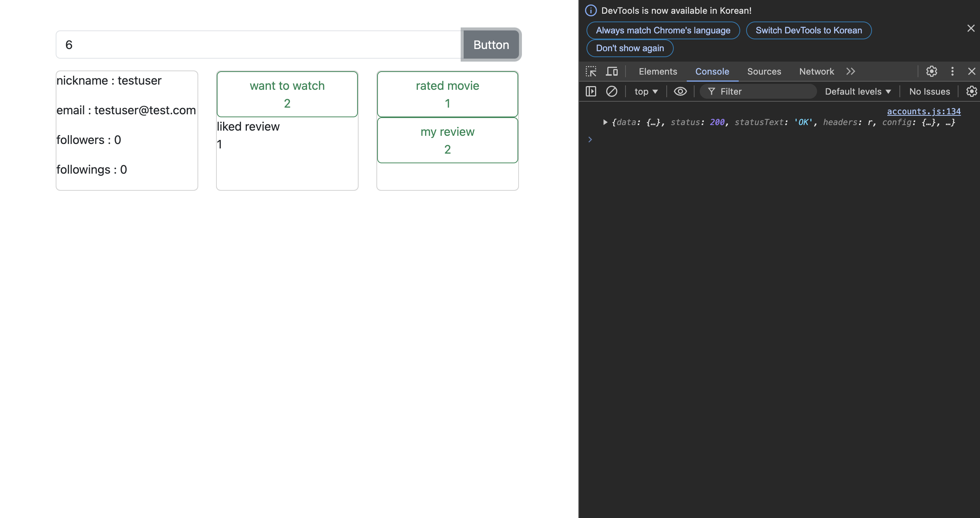Open the Default levels dropdown
This screenshot has height=518, width=980.
tap(857, 92)
